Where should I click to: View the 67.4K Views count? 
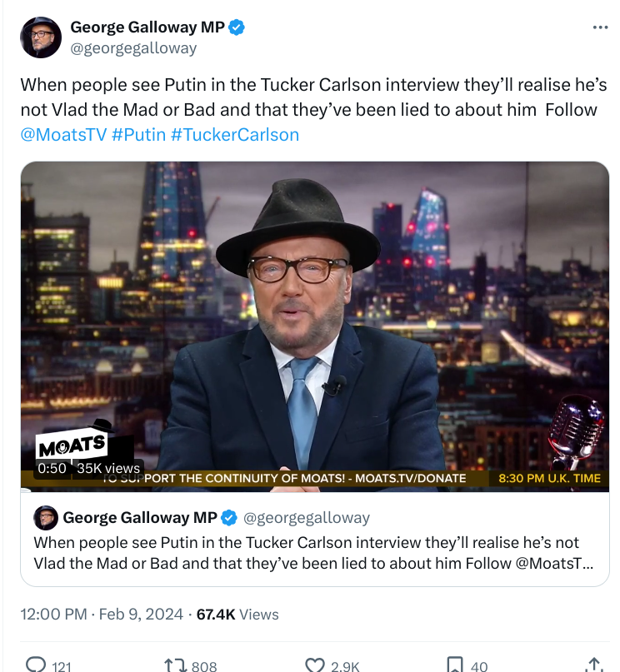(x=237, y=615)
